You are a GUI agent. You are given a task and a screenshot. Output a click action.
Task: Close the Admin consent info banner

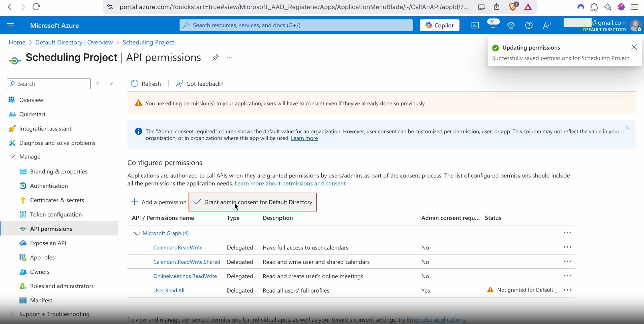[x=628, y=128]
